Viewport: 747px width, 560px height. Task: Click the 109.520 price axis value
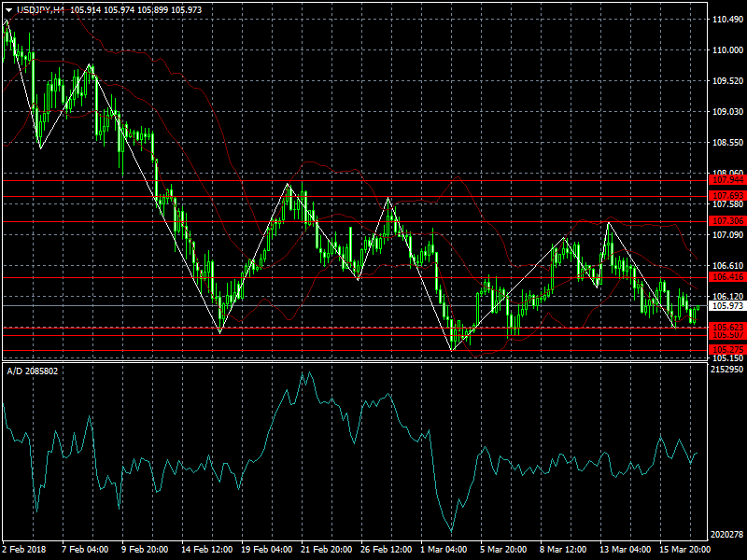[x=727, y=81]
